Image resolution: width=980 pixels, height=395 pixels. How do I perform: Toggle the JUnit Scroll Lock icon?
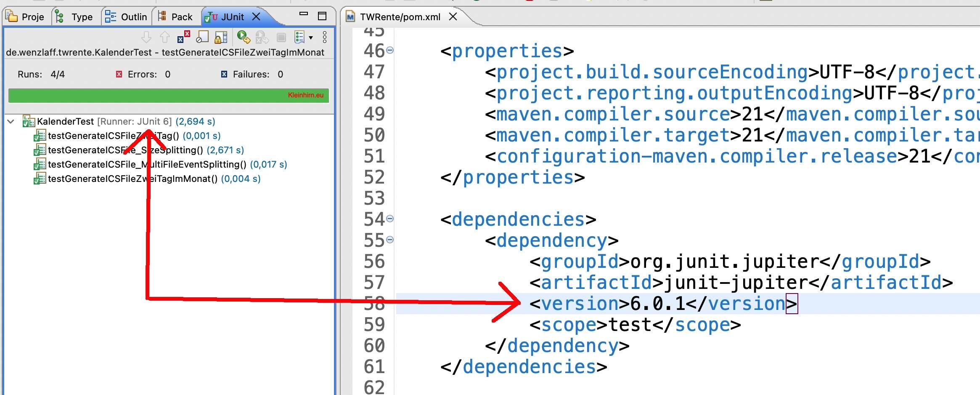[221, 37]
